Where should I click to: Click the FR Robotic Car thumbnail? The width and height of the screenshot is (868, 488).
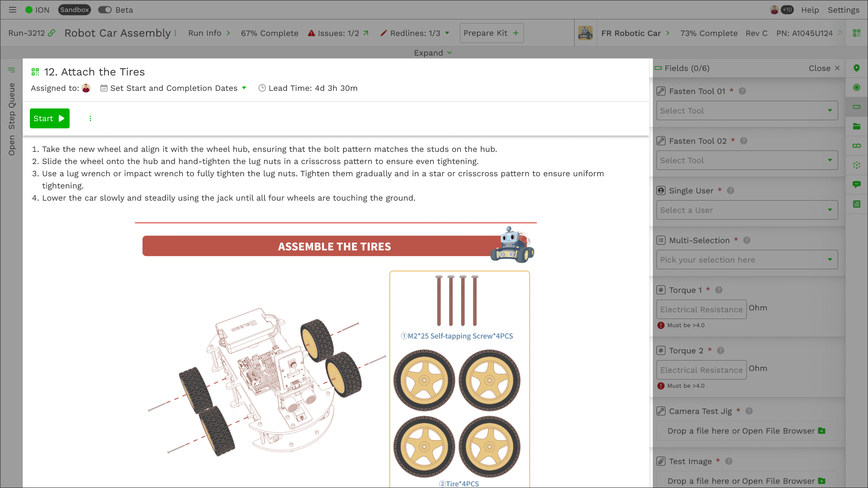[585, 33]
